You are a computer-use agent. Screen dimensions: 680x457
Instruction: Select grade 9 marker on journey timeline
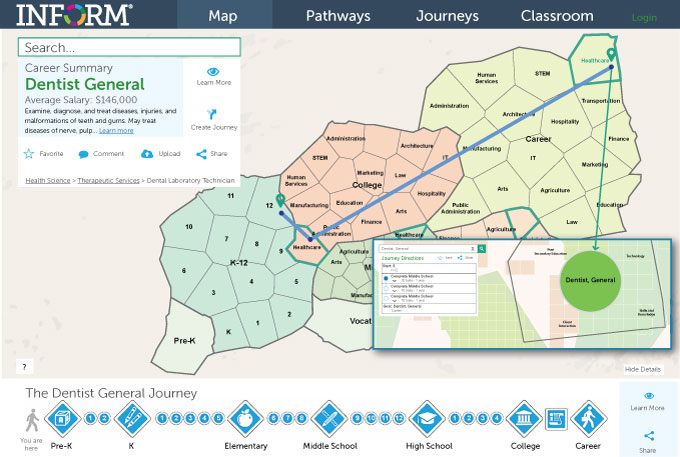pos(357,418)
